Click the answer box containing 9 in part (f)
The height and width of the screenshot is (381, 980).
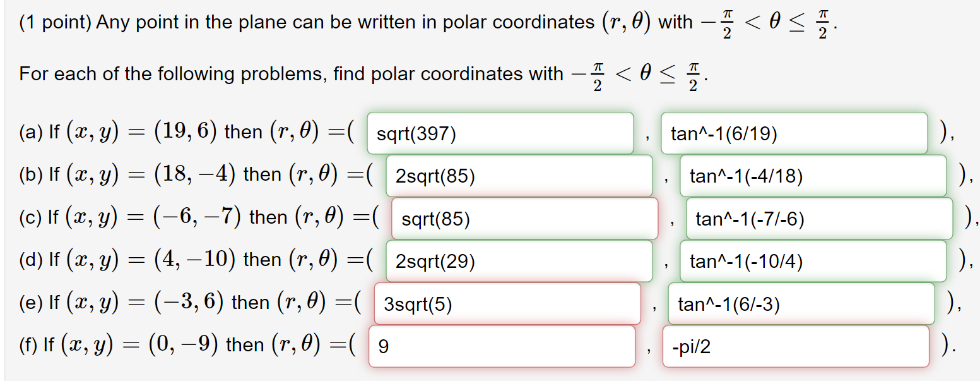(500, 346)
